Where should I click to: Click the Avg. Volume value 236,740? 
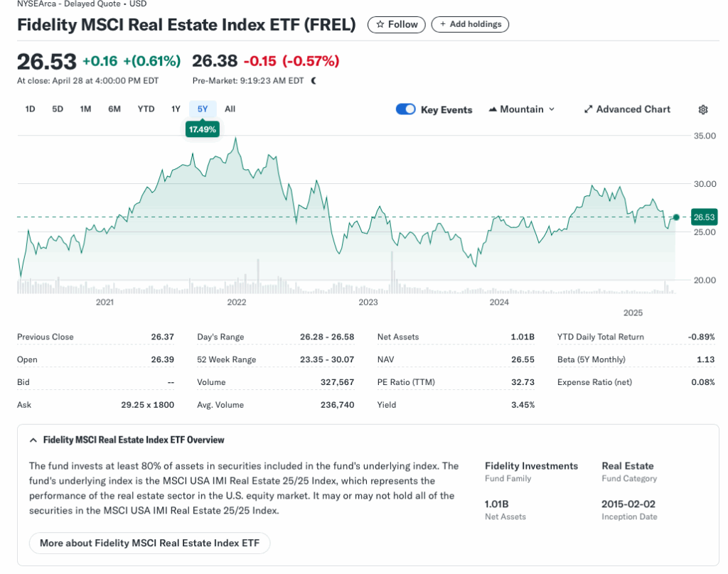click(x=337, y=405)
